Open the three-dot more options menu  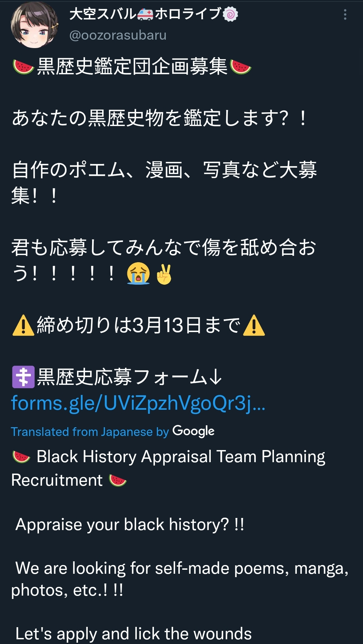[x=345, y=14]
